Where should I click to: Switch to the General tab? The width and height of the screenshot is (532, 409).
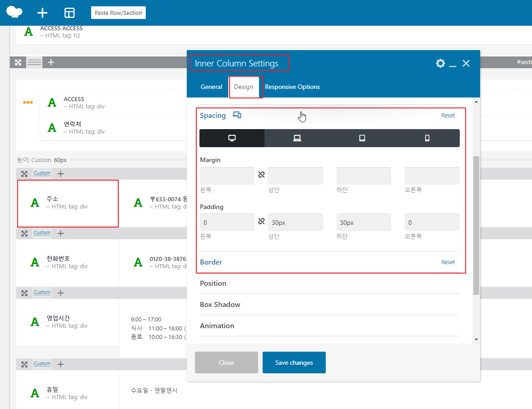(211, 87)
